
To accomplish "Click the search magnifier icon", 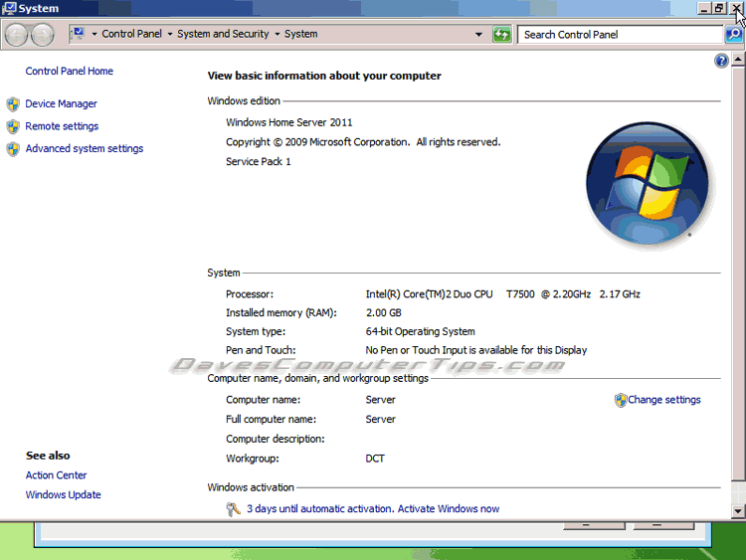I will tap(734, 34).
